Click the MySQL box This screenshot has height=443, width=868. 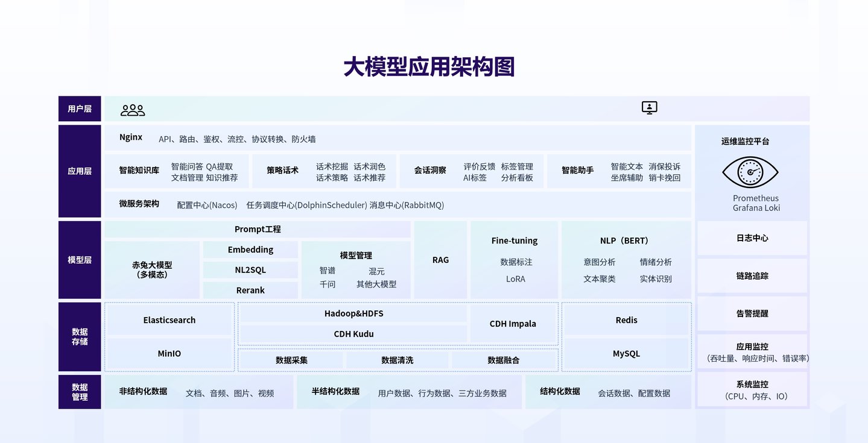(x=627, y=354)
